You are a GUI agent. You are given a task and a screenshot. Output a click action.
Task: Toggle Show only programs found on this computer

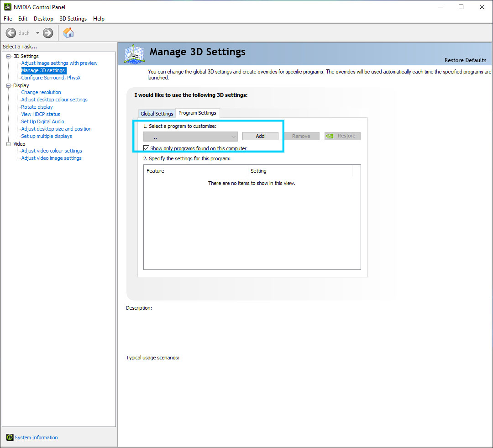point(146,148)
